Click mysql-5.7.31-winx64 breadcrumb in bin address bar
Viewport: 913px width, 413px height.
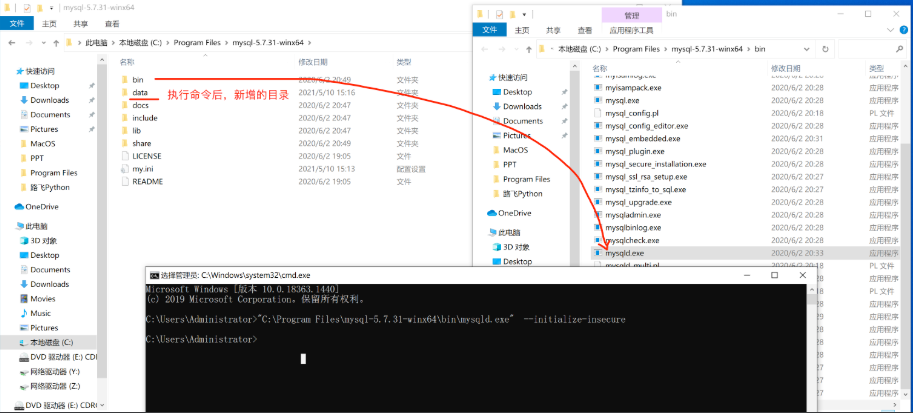tap(707, 50)
